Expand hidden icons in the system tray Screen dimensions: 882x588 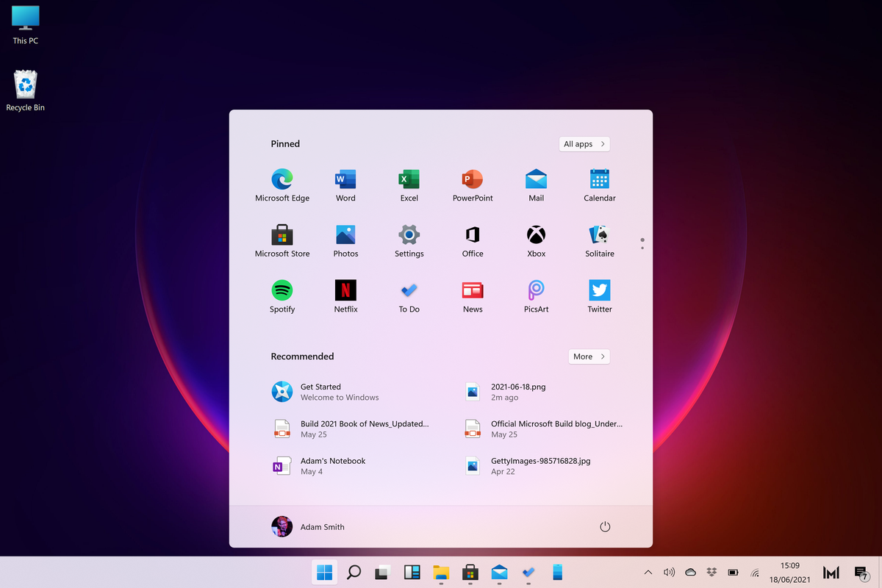tap(648, 572)
